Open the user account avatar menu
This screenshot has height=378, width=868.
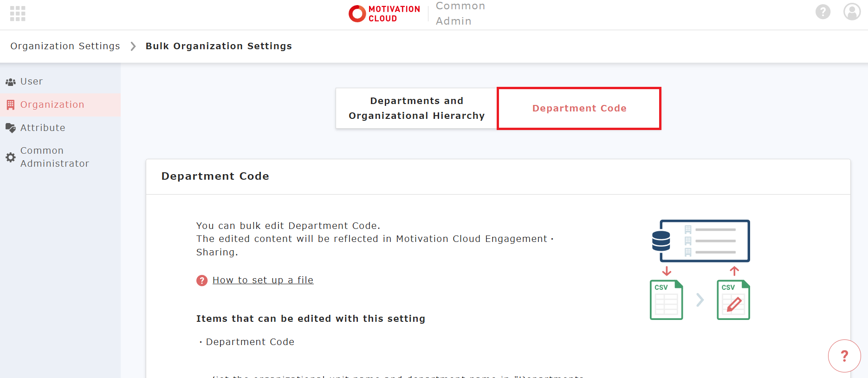pyautogui.click(x=852, y=12)
